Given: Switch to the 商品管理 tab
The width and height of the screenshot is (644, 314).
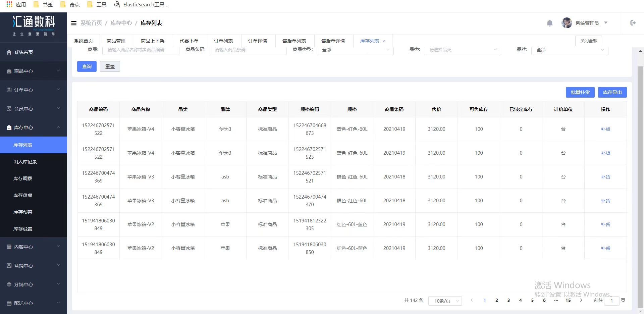Looking at the screenshot, I should 116,41.
